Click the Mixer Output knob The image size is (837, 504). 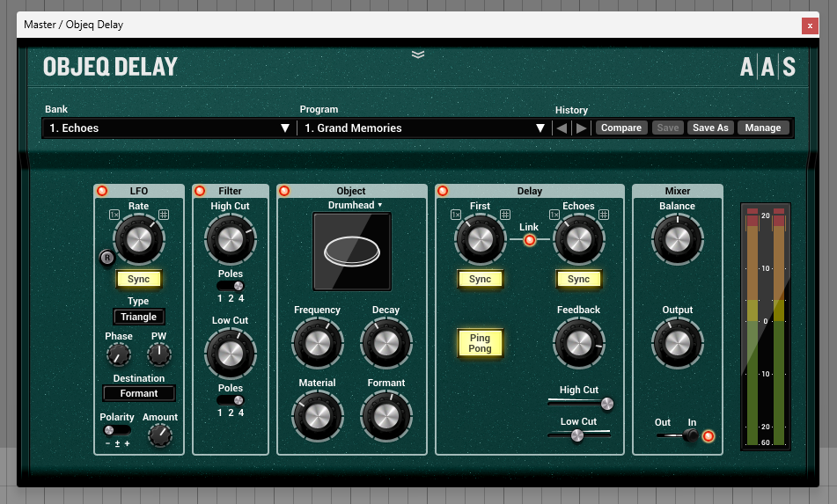(x=678, y=343)
